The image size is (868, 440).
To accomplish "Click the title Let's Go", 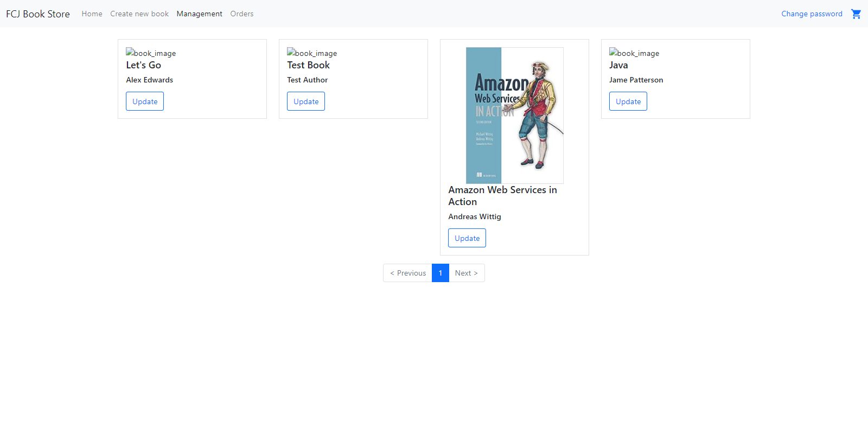I will (144, 65).
